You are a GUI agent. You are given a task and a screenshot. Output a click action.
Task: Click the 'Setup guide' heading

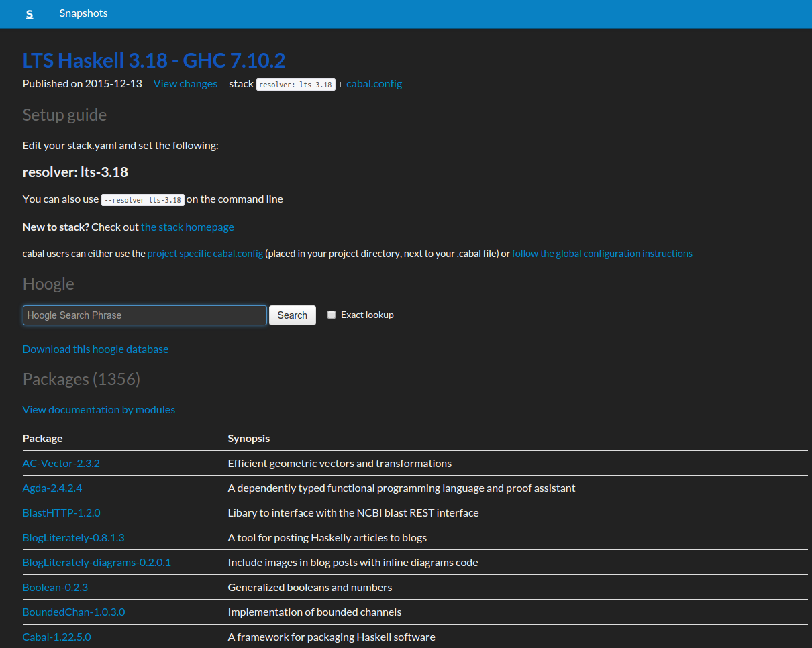click(x=64, y=115)
